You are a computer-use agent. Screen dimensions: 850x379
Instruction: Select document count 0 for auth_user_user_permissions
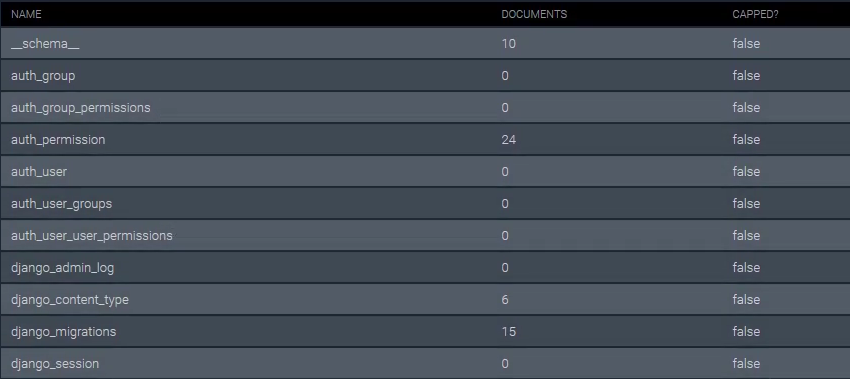[x=505, y=236]
